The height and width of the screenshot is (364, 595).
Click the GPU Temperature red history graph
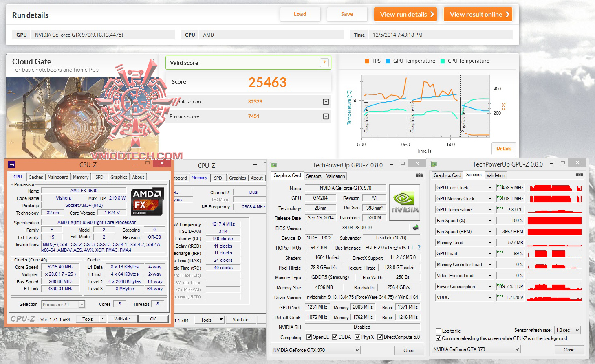pos(554,210)
